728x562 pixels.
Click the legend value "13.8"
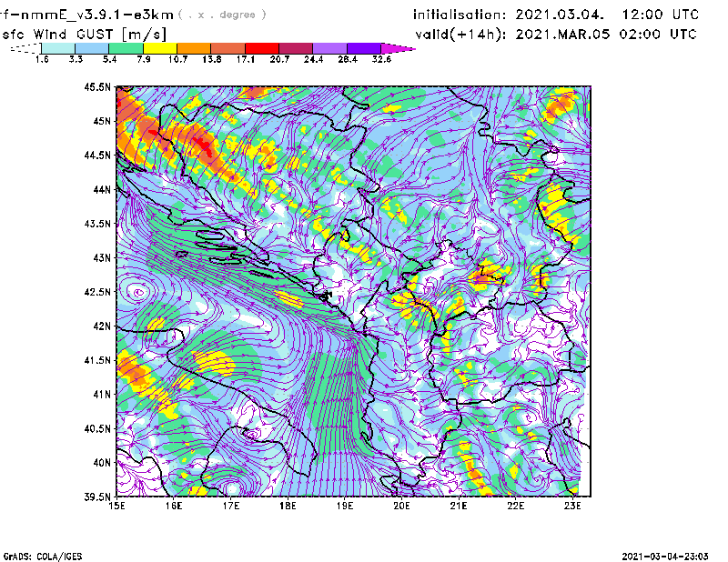pyautogui.click(x=212, y=59)
